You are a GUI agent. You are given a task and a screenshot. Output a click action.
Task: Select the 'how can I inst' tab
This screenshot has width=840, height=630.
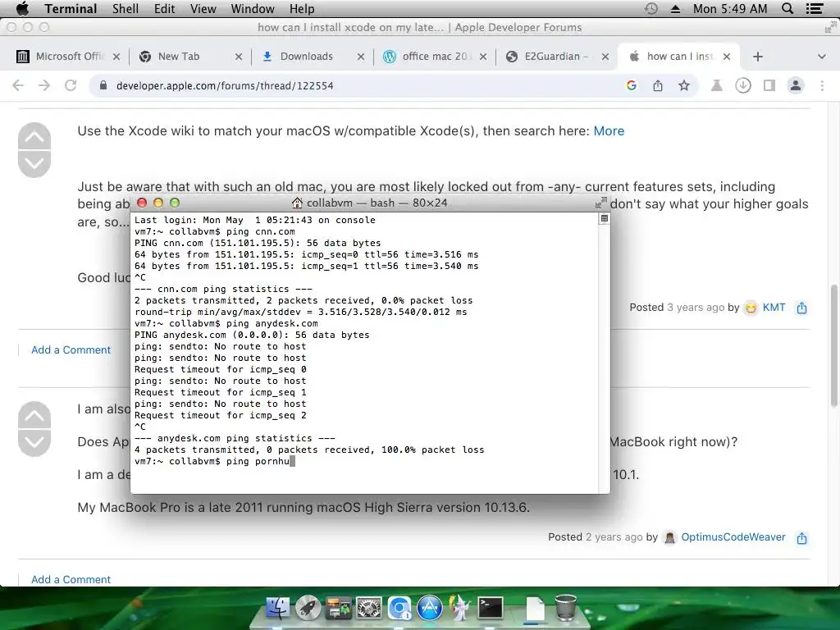679,57
